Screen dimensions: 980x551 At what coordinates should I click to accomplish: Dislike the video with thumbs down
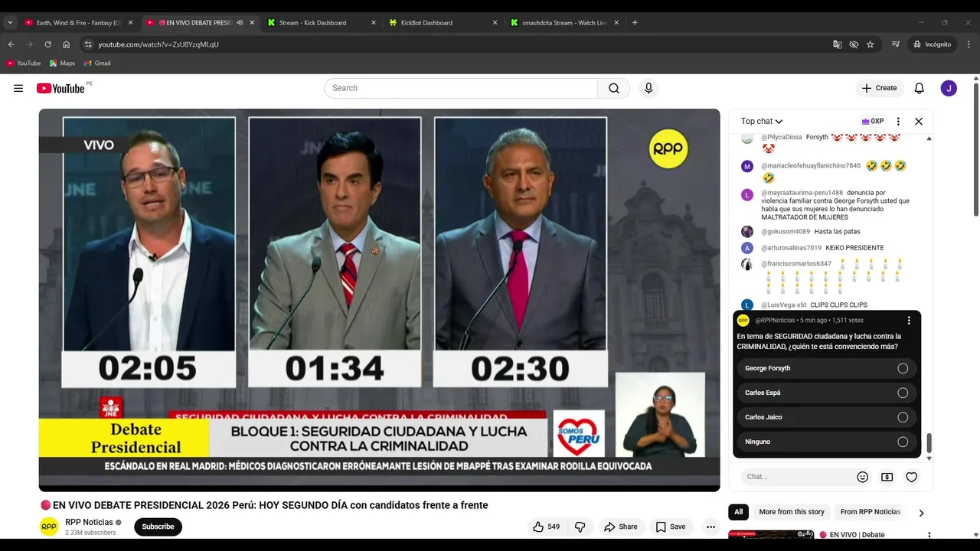point(580,527)
